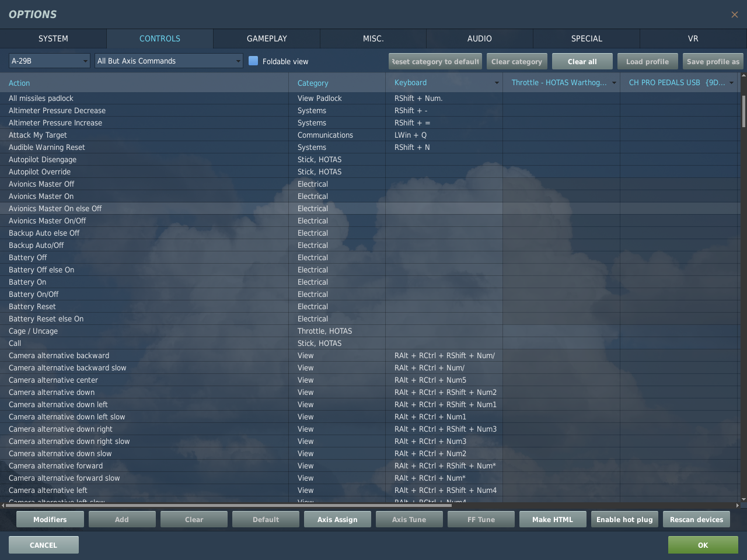Select Avionics Master On else Off row
747x560 pixels.
[x=370, y=208]
